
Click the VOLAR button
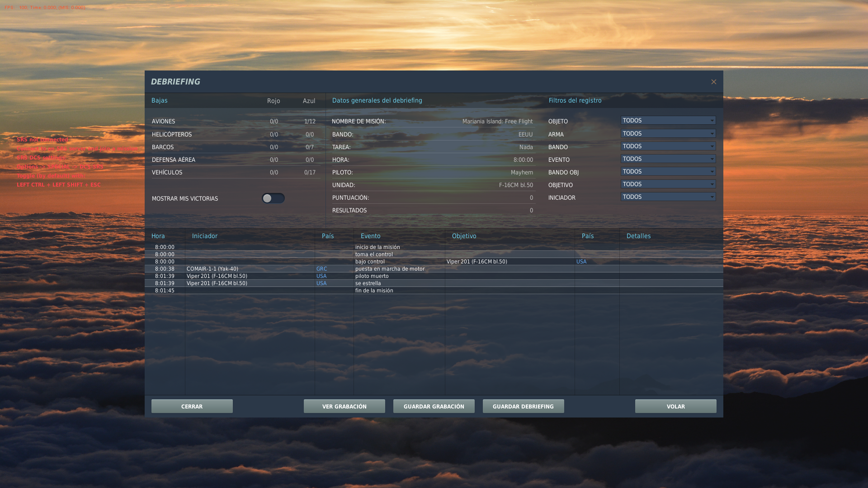pyautogui.click(x=676, y=406)
